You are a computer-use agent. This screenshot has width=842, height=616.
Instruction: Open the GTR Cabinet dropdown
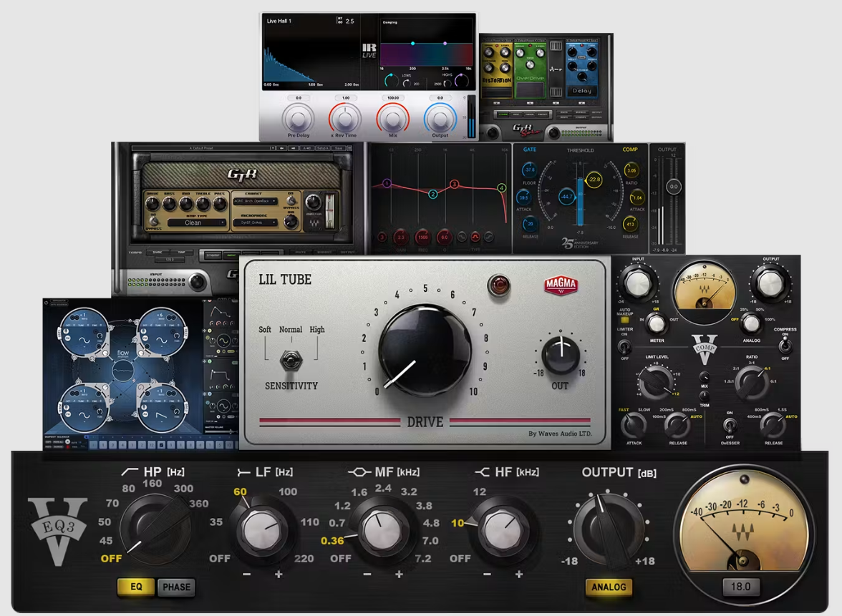(x=255, y=201)
